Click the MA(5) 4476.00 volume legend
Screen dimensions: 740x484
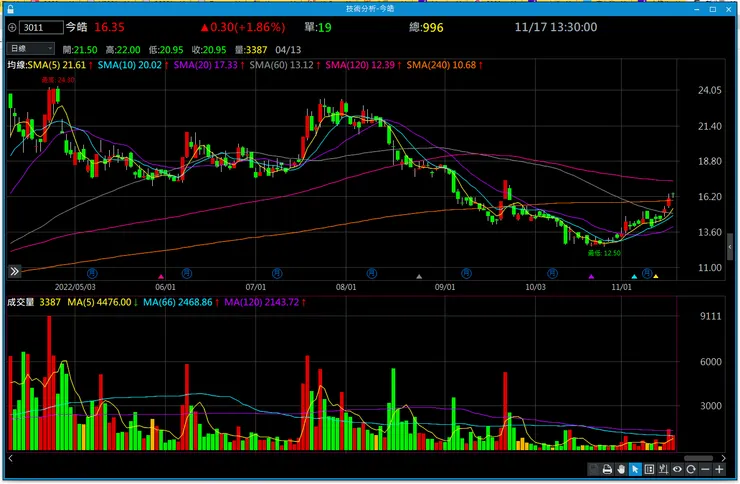pos(99,302)
